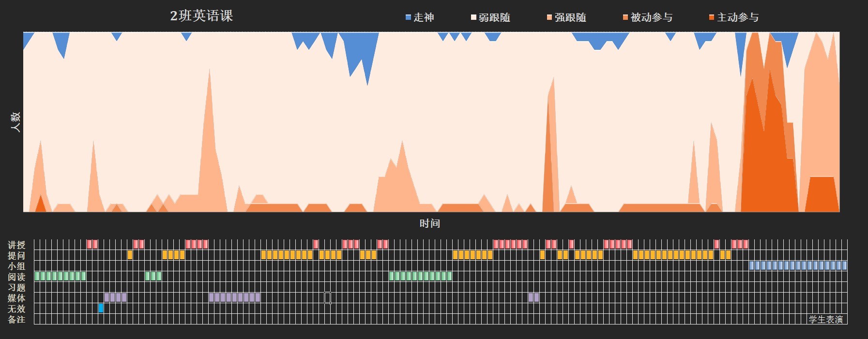The image size is (868, 339).
Task: Click the 习题 row label
Action: point(16,287)
